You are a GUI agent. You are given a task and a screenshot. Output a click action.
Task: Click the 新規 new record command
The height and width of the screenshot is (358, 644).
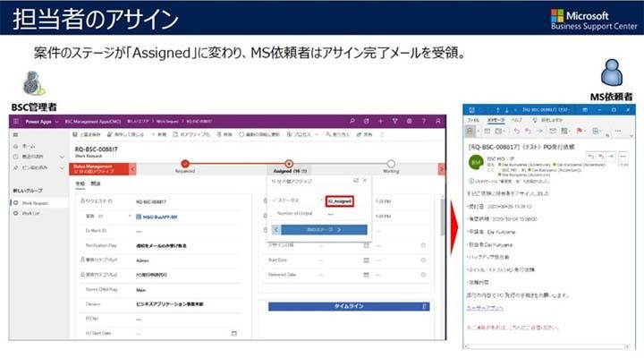[x=158, y=134]
